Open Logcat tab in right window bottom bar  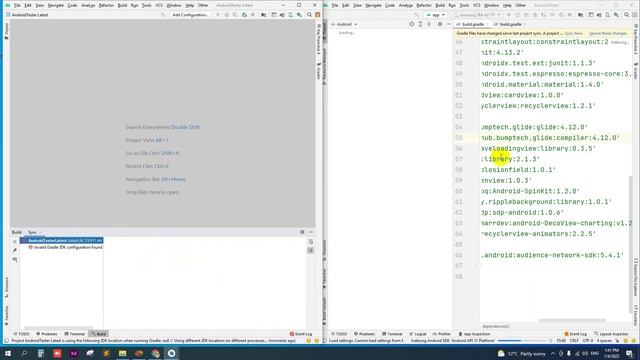(418, 334)
